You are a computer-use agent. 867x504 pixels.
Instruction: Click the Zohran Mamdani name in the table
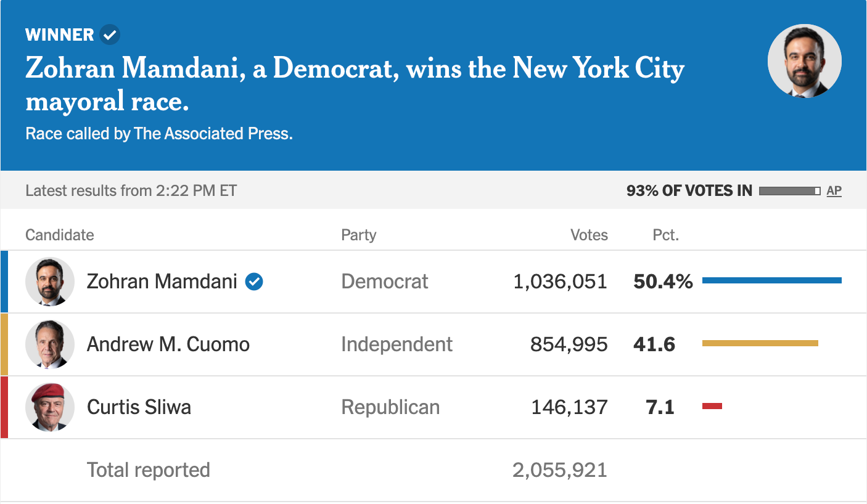coord(162,282)
